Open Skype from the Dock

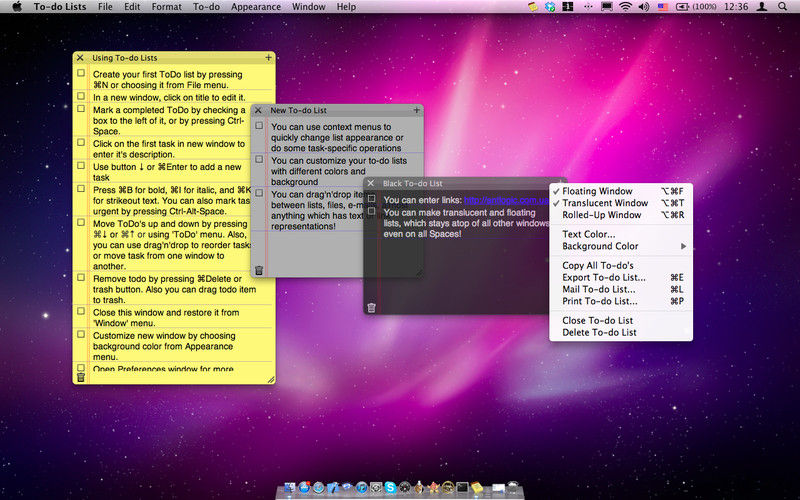(x=390, y=487)
